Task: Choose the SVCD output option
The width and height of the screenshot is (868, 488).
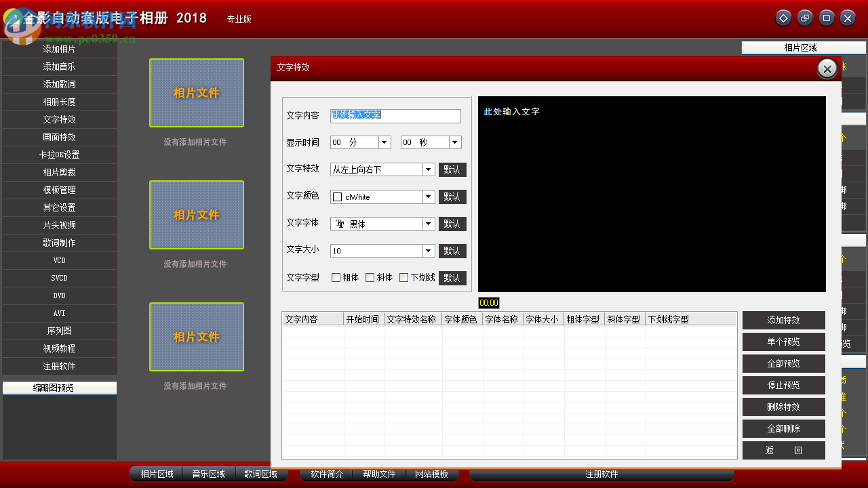Action: click(x=59, y=278)
